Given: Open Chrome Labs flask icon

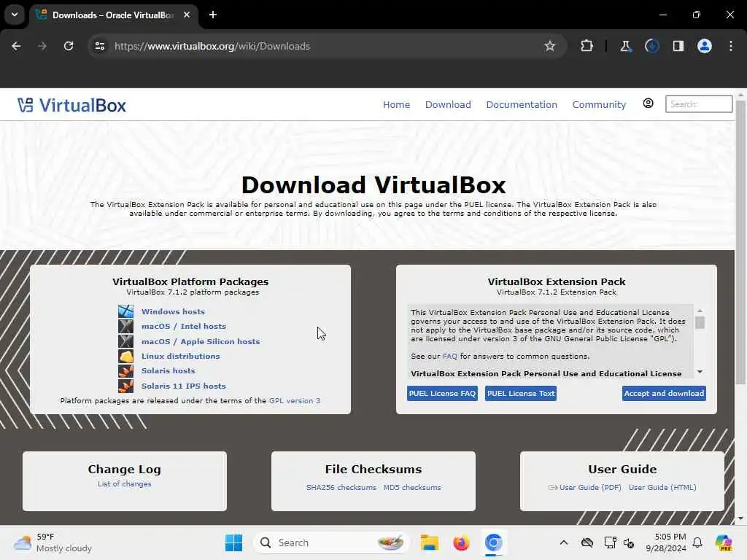Looking at the screenshot, I should pyautogui.click(x=625, y=46).
